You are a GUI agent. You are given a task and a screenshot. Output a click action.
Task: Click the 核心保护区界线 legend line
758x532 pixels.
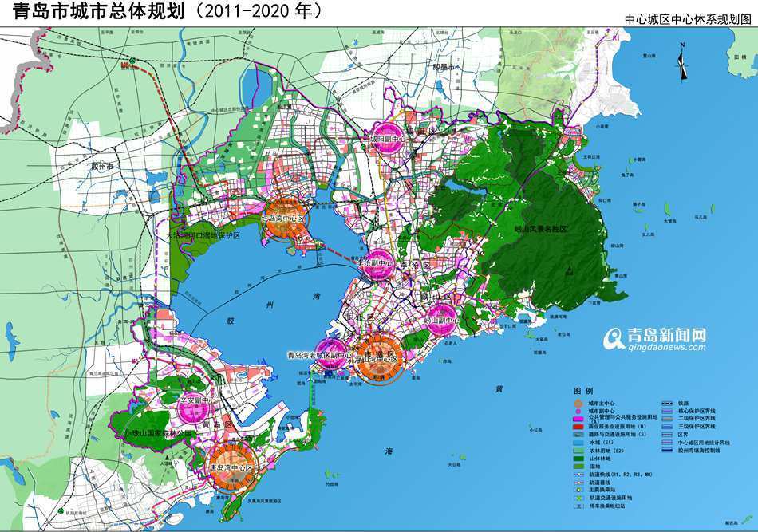coord(667,412)
